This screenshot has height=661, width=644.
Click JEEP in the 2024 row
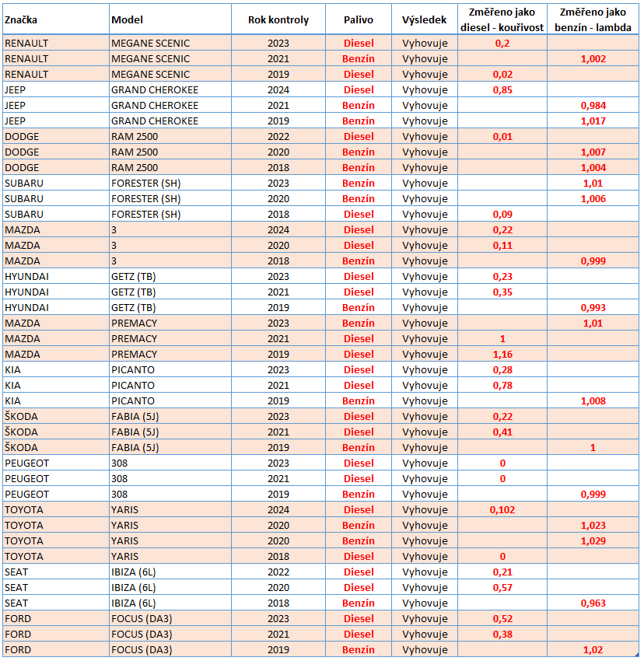tap(16, 89)
